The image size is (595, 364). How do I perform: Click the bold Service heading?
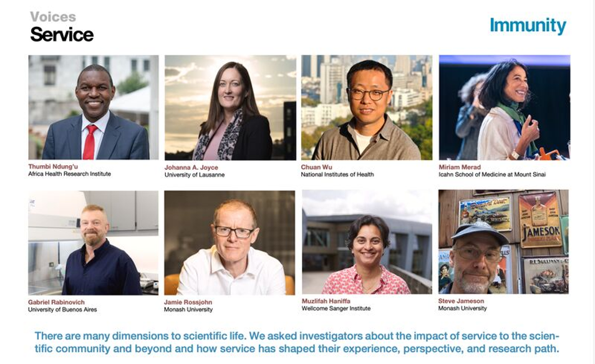tap(62, 34)
